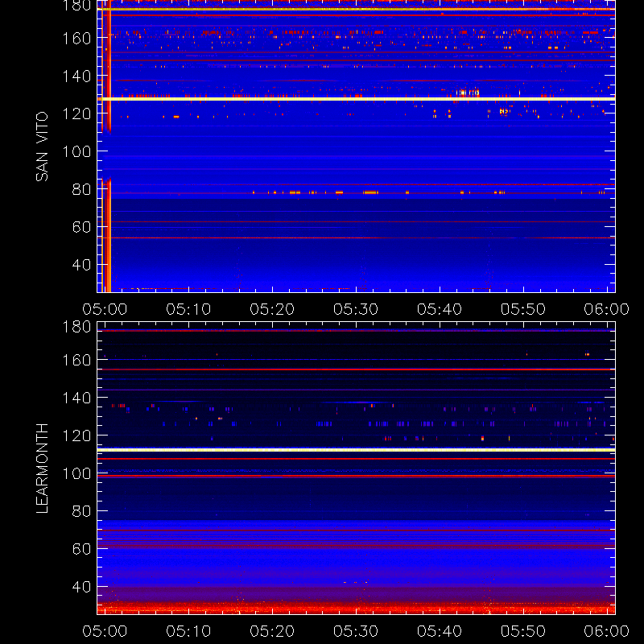
Task: Select the 140 tick label on the Learmonth plot
Action: pyautogui.click(x=76, y=398)
